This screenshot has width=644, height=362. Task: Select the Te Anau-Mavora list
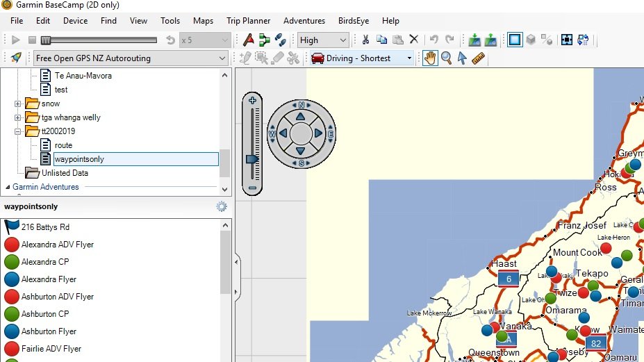click(x=83, y=76)
